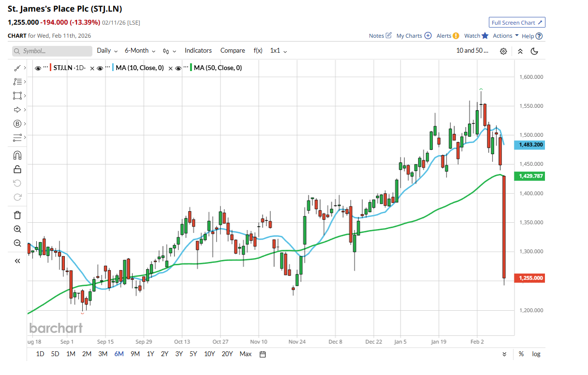Open chart settings gear icon
This screenshot has height=375, width=588.
[x=503, y=51]
